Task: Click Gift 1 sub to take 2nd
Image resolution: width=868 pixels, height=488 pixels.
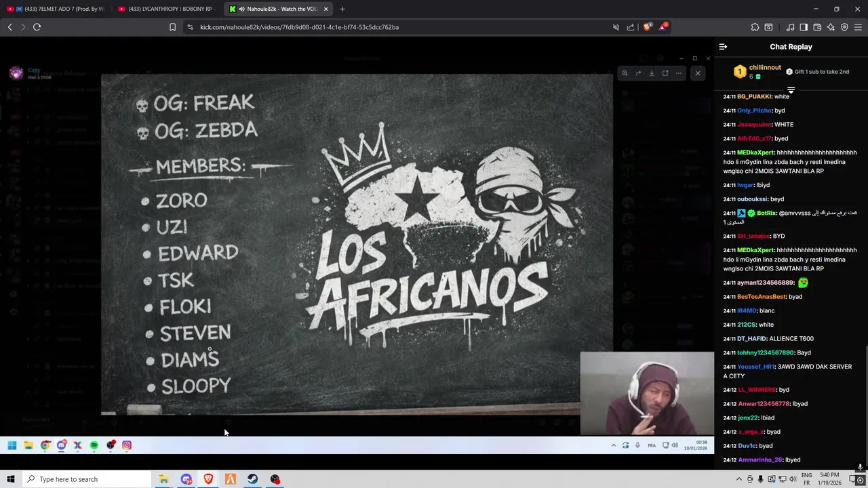Action: [x=817, y=72]
